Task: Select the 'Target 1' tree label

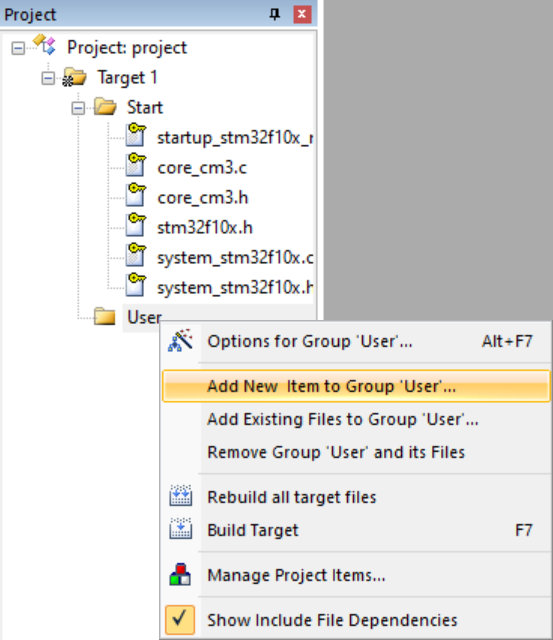Action: pyautogui.click(x=127, y=78)
